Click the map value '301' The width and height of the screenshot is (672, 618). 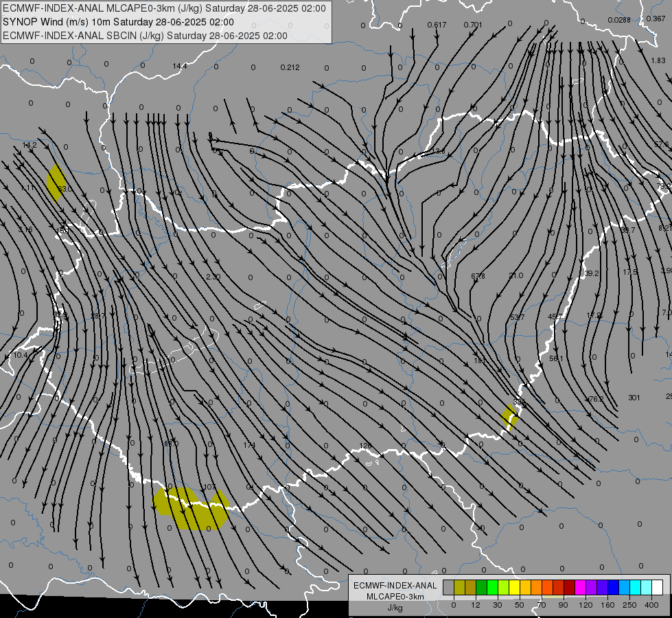pos(634,398)
